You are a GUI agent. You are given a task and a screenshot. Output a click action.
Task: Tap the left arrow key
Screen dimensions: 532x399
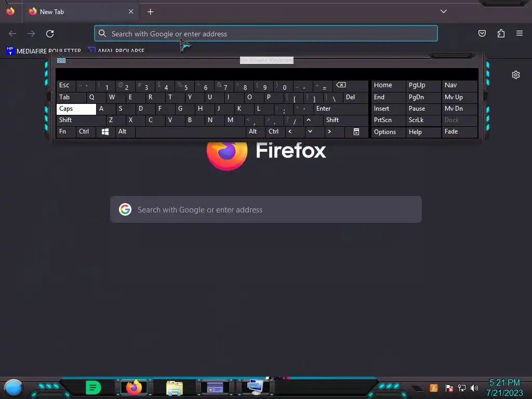[295, 131]
